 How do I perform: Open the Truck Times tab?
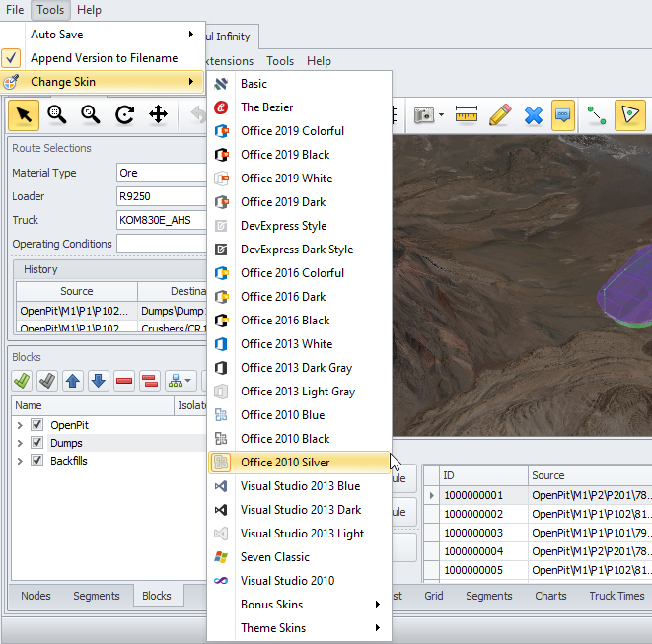tap(616, 596)
